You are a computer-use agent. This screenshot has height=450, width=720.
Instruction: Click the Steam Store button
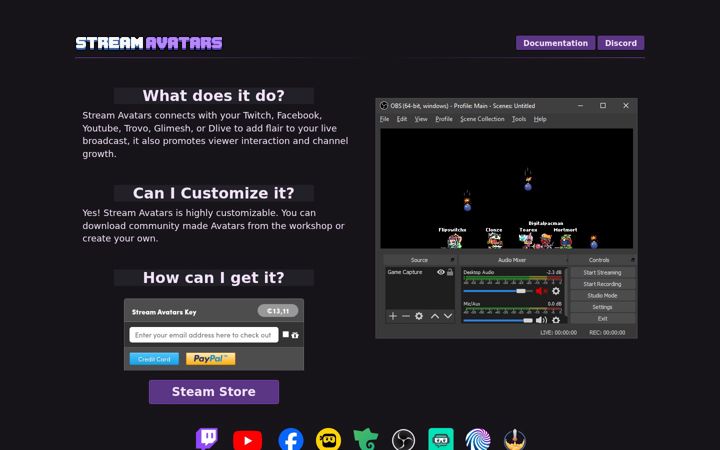(x=214, y=392)
